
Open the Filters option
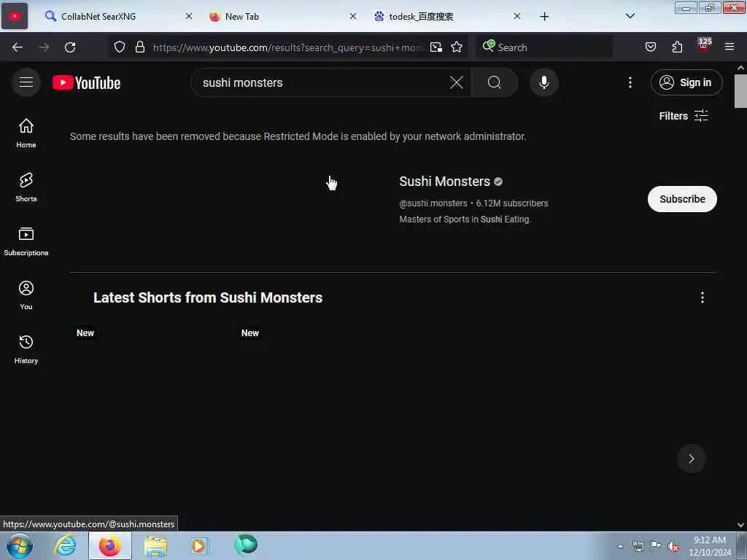[683, 116]
